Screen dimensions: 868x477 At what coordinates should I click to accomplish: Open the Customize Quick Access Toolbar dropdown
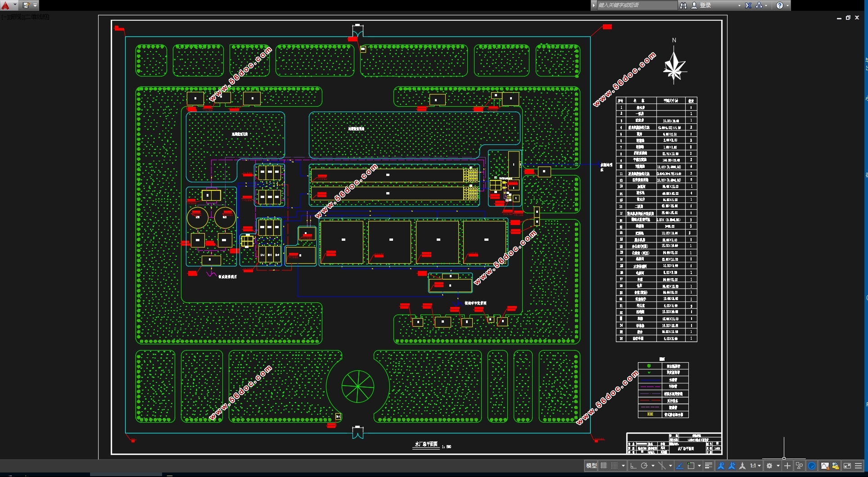click(35, 5)
